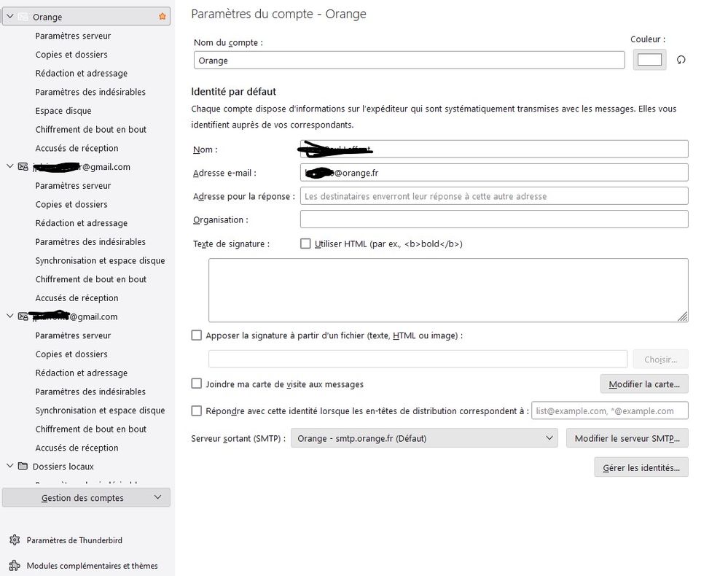The height and width of the screenshot is (576, 728).
Task: Click the Gérer les identités button
Action: 641,467
